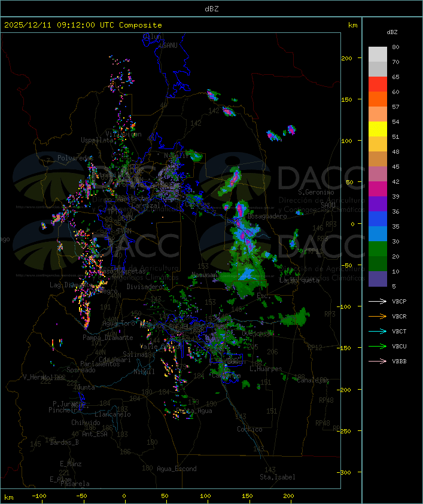This screenshot has height=504, width=423.
Task: Click the Uspallata map label
Action: click(97, 140)
